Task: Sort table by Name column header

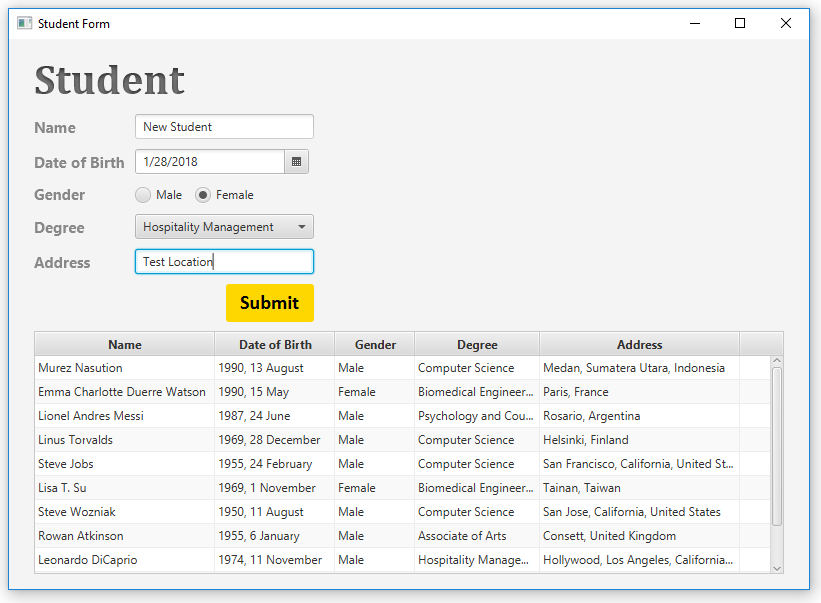Action: point(125,344)
